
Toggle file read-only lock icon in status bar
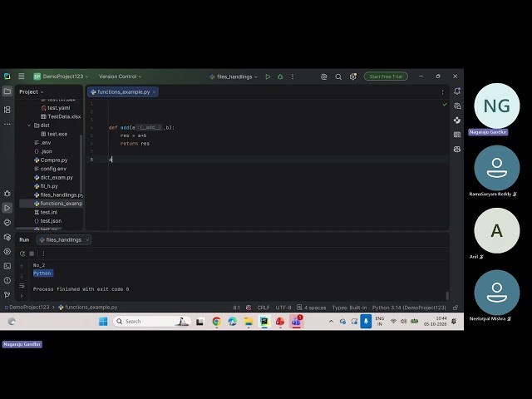[456, 308]
